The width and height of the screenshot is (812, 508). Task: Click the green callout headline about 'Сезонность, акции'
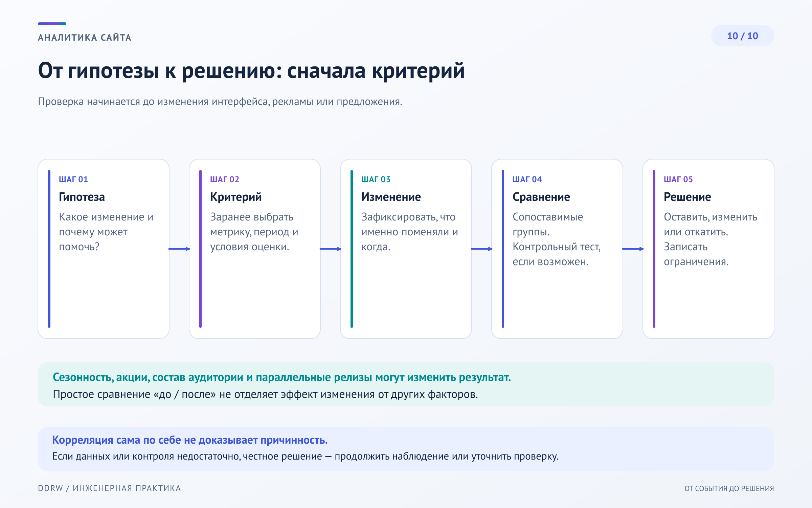coord(282,377)
